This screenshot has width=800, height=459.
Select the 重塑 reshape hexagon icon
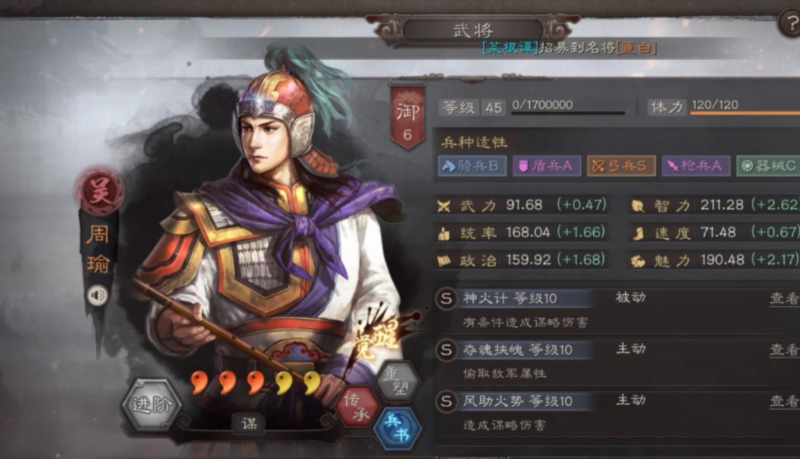click(x=398, y=381)
